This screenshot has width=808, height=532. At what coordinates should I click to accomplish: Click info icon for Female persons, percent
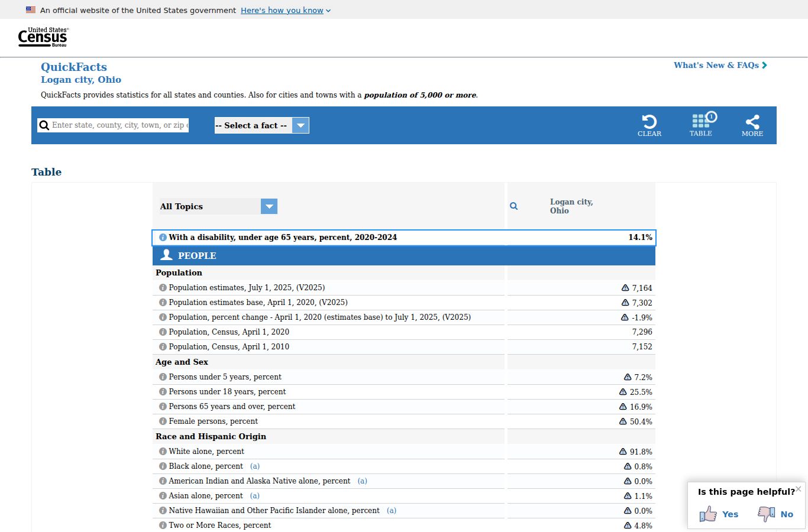(x=163, y=421)
